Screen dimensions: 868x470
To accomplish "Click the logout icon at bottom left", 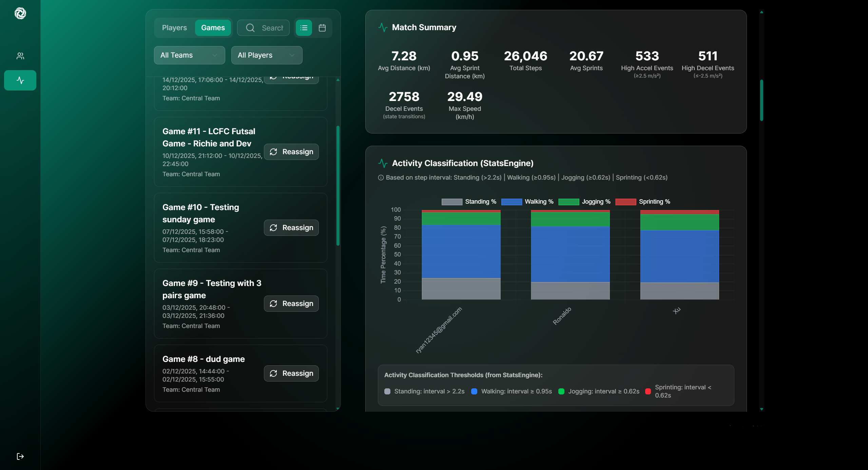I will tap(20, 456).
